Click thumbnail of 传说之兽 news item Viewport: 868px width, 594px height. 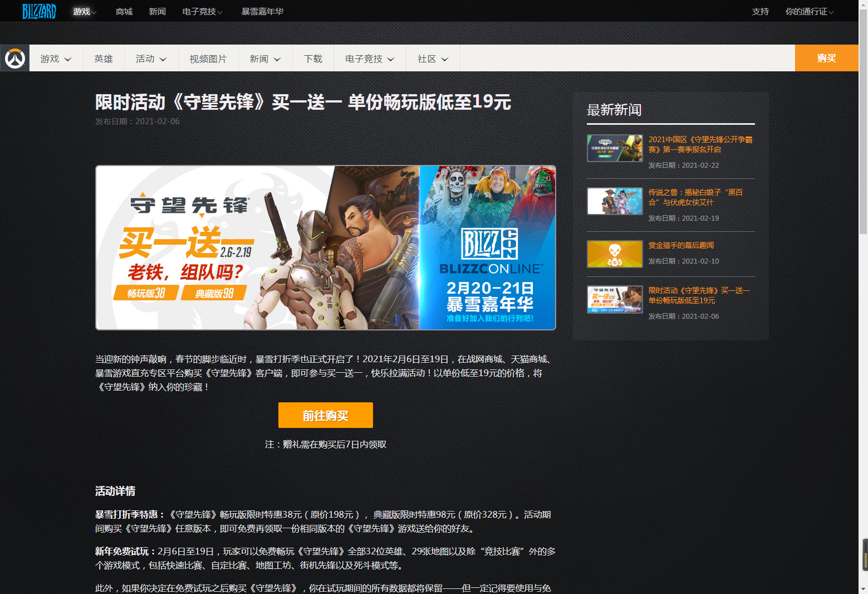pos(615,201)
